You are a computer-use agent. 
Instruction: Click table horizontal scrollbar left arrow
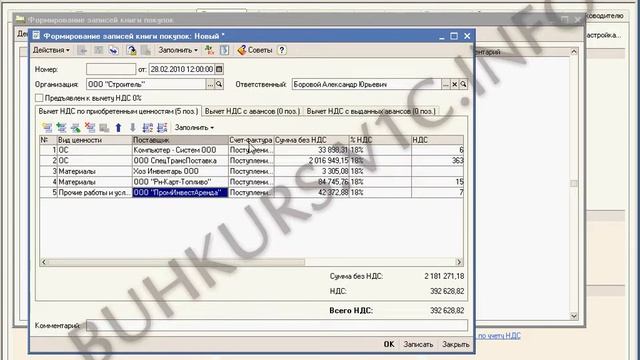[x=44, y=262]
